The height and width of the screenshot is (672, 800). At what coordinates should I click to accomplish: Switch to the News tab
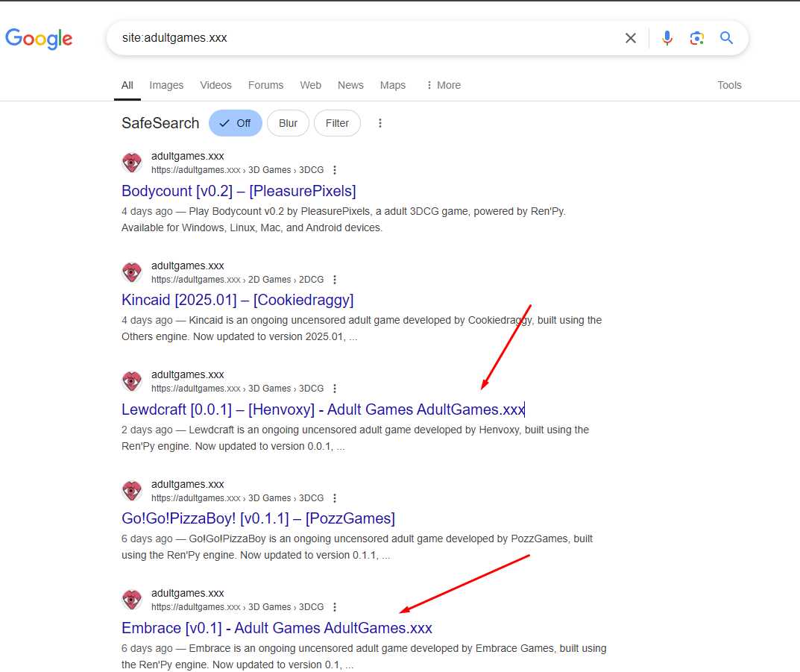tap(350, 85)
